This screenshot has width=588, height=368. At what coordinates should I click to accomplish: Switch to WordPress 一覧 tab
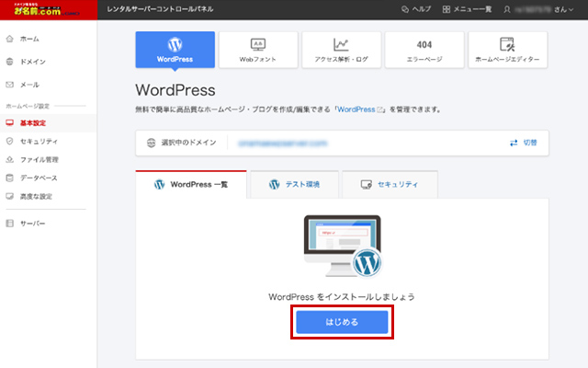191,184
